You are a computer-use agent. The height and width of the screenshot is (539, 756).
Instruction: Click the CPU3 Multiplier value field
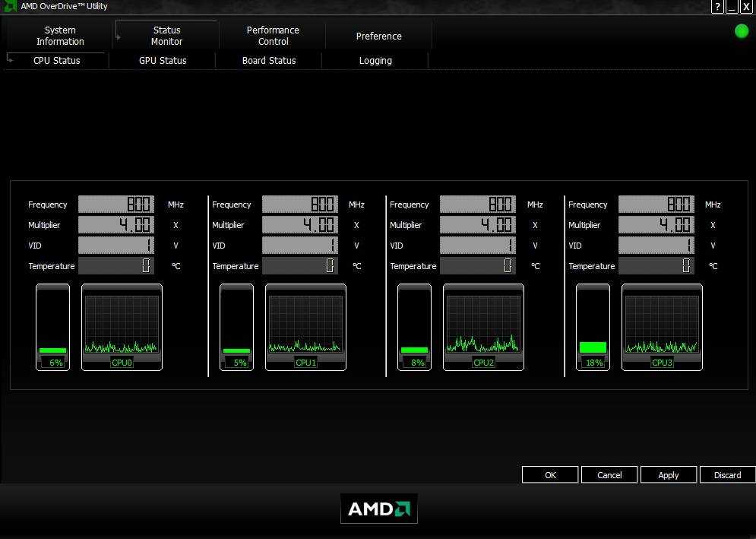pyautogui.click(x=656, y=225)
